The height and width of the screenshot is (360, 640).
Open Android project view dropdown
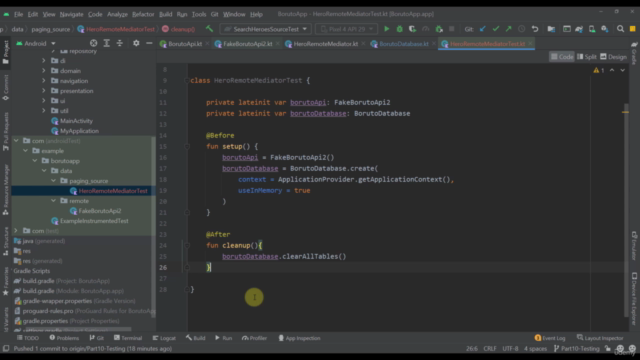click(36, 43)
